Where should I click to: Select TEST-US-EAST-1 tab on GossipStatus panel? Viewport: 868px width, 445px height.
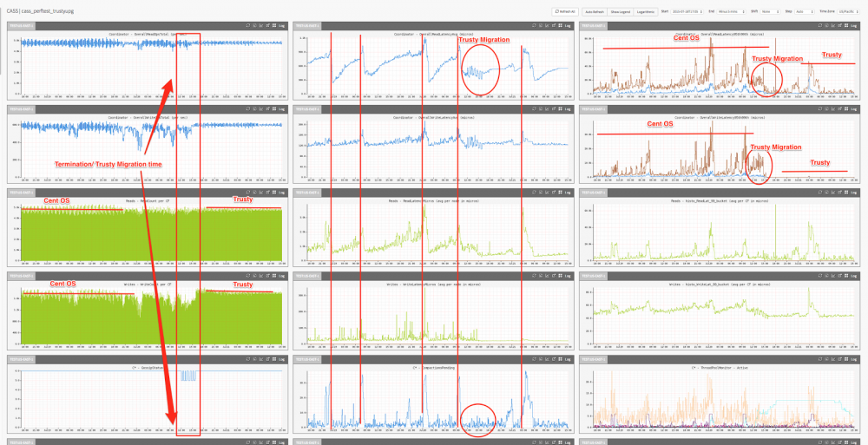point(21,358)
